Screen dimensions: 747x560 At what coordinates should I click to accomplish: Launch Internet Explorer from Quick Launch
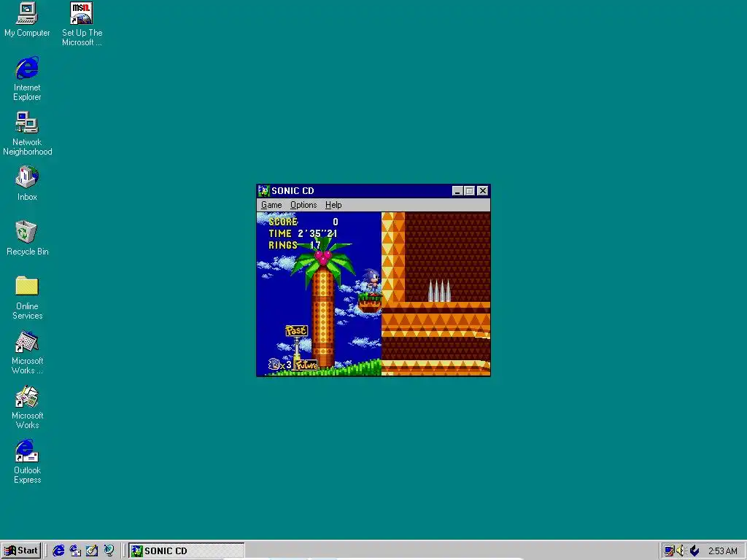[58, 551]
